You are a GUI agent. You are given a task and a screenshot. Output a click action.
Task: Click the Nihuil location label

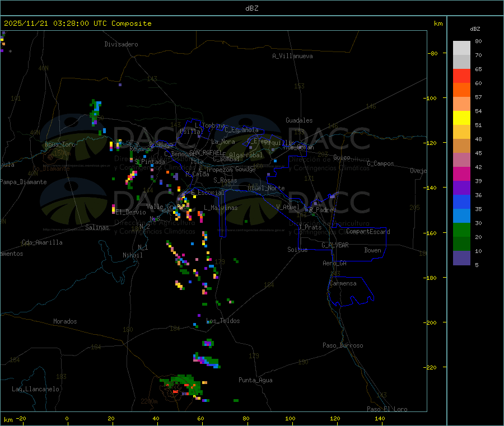132,255
